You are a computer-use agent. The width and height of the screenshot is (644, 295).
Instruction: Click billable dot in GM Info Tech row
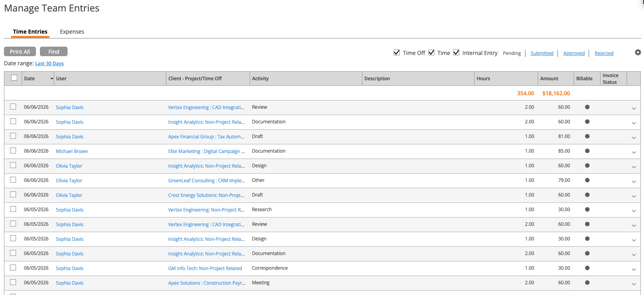[x=587, y=268]
